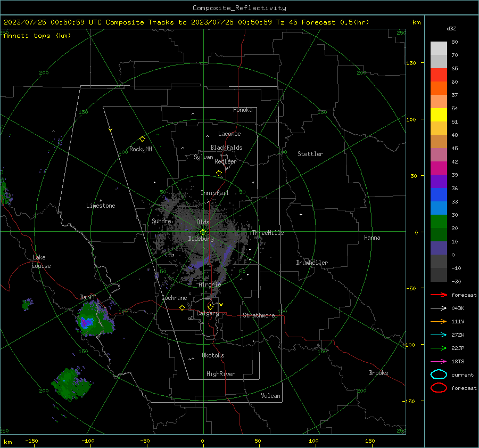This screenshot has height=448, width=479.
Task: Click the Strathmore city label
Action: (259, 315)
